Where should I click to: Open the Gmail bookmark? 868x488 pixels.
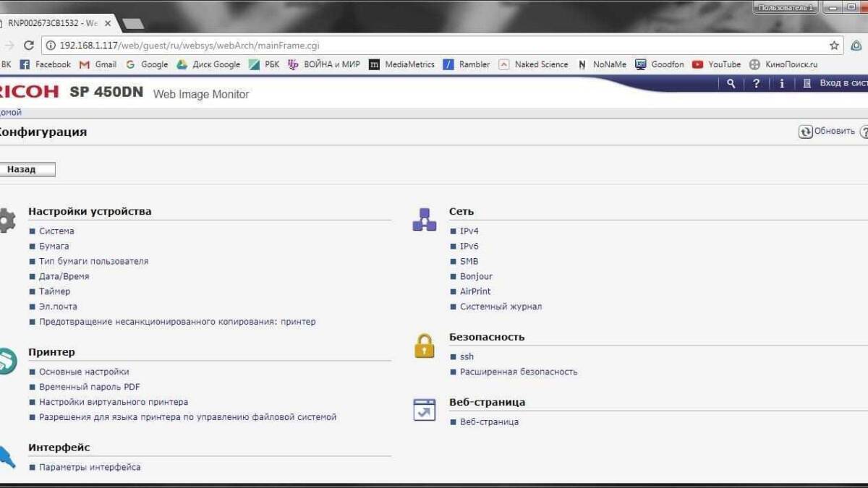[x=98, y=64]
